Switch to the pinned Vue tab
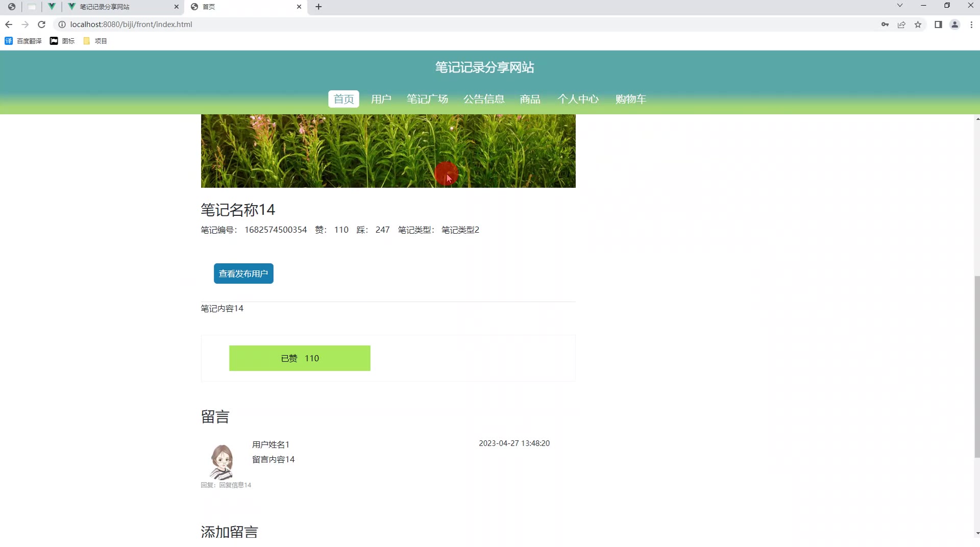The height and width of the screenshot is (547, 980). [x=52, y=7]
